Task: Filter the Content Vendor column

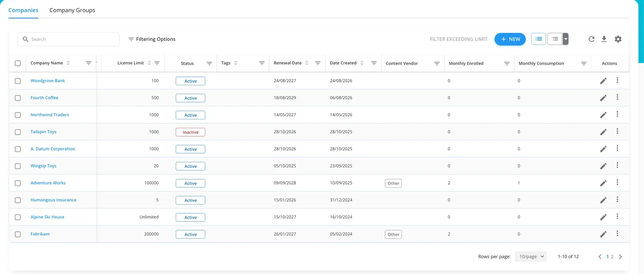Action: click(437, 63)
